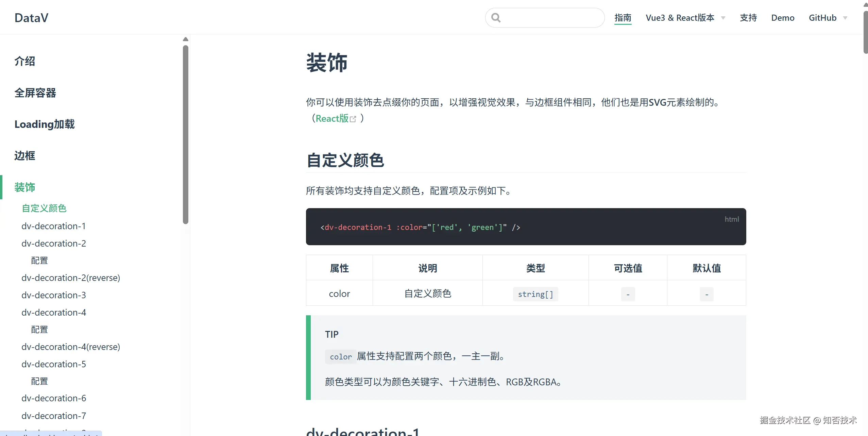Open Vue3 & React版本 menu
This screenshot has height=436, width=868.
[x=680, y=18]
